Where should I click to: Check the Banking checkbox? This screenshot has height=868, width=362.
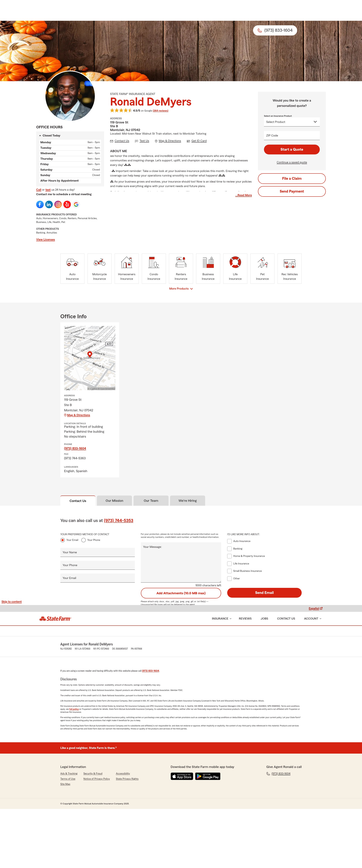click(x=229, y=549)
